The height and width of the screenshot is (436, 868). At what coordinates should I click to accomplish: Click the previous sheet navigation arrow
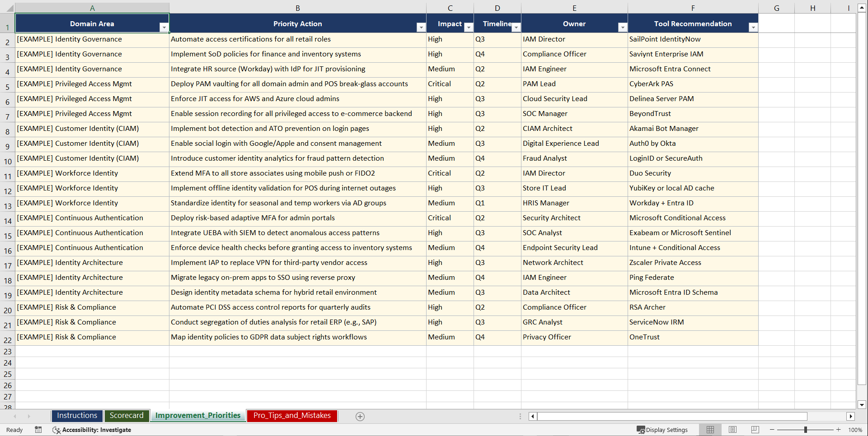tap(15, 416)
